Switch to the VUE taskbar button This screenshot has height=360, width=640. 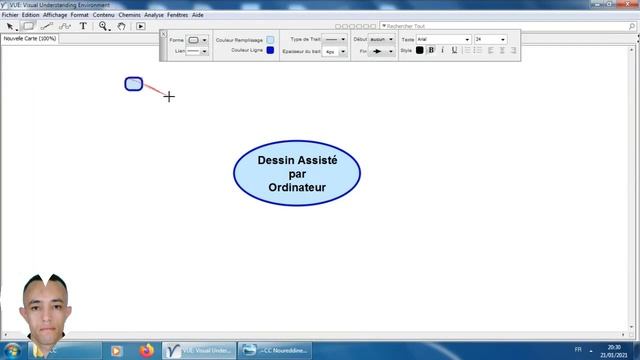[199, 351]
